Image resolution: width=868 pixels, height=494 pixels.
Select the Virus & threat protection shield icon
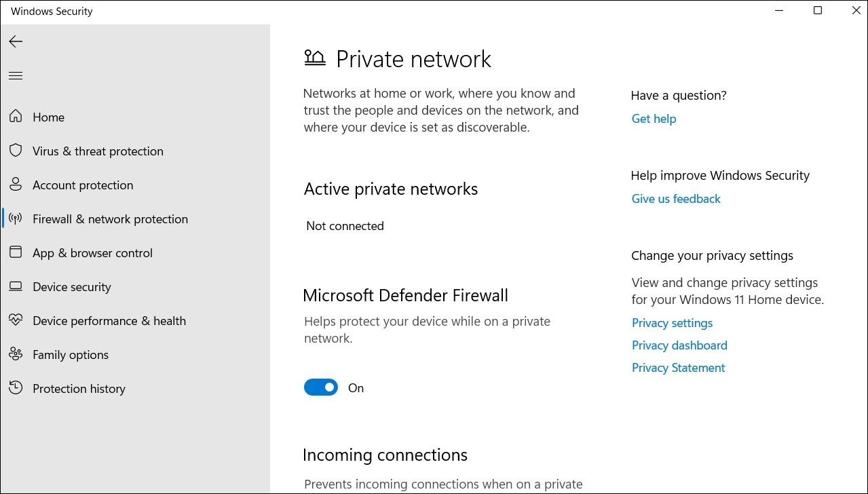tap(16, 150)
